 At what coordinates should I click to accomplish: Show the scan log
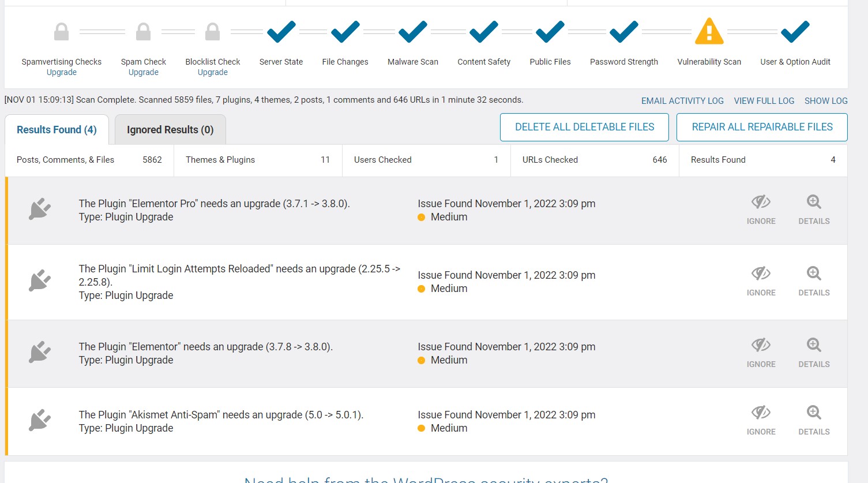[825, 101]
